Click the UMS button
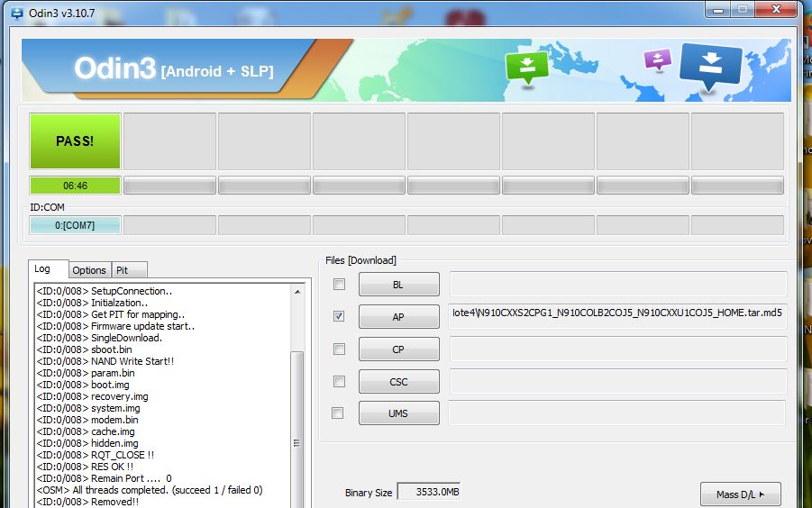 [398, 413]
